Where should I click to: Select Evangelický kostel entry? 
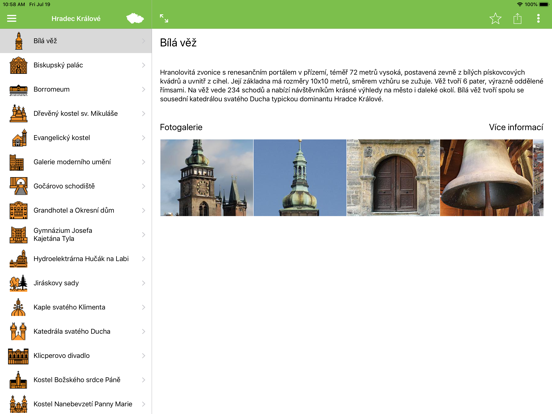[x=76, y=138]
